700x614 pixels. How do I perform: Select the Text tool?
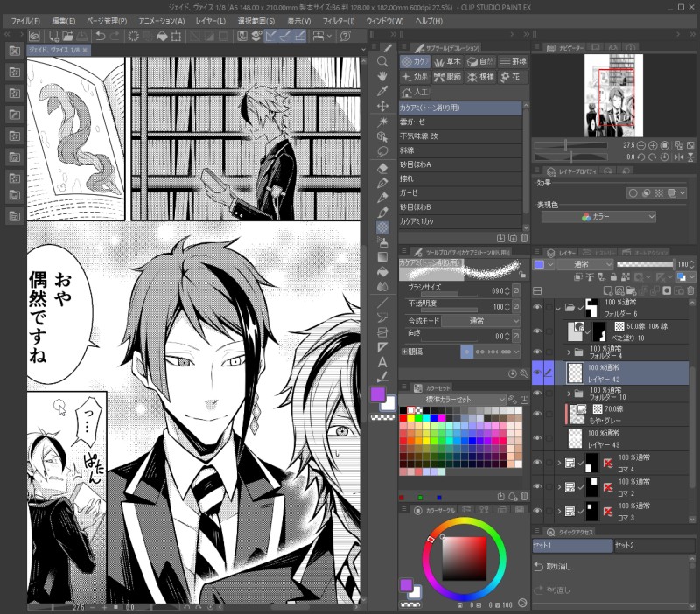click(x=382, y=362)
